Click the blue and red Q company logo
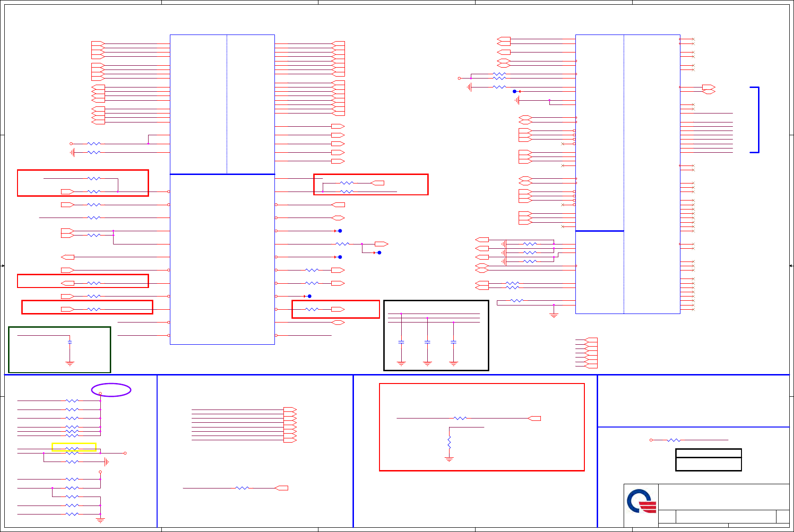794x532 pixels. coord(642,502)
